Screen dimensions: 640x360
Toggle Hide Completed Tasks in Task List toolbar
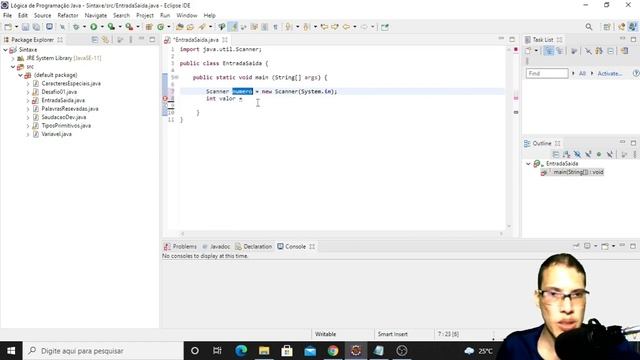(x=588, y=51)
